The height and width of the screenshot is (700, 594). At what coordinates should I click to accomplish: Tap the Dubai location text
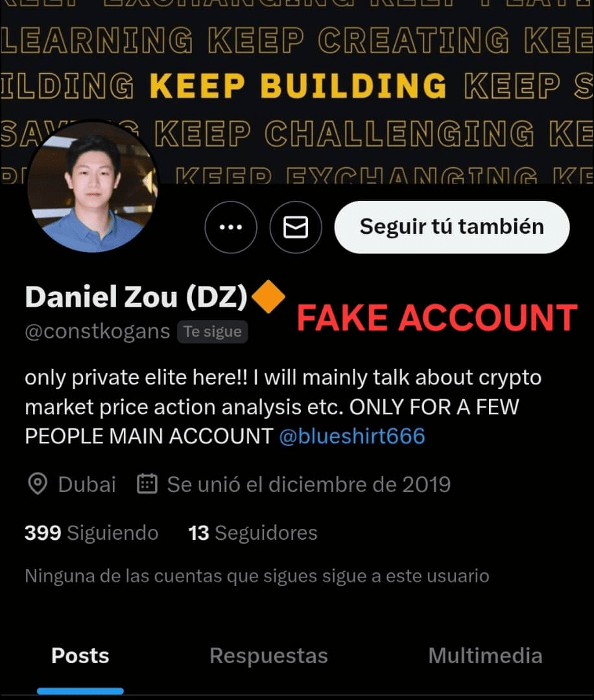[x=87, y=484]
